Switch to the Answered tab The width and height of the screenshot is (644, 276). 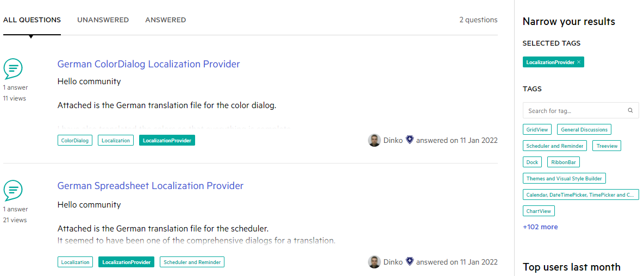(166, 20)
